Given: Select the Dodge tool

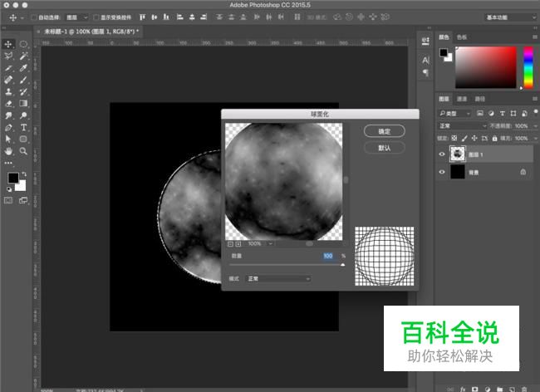Looking at the screenshot, I should [23, 115].
